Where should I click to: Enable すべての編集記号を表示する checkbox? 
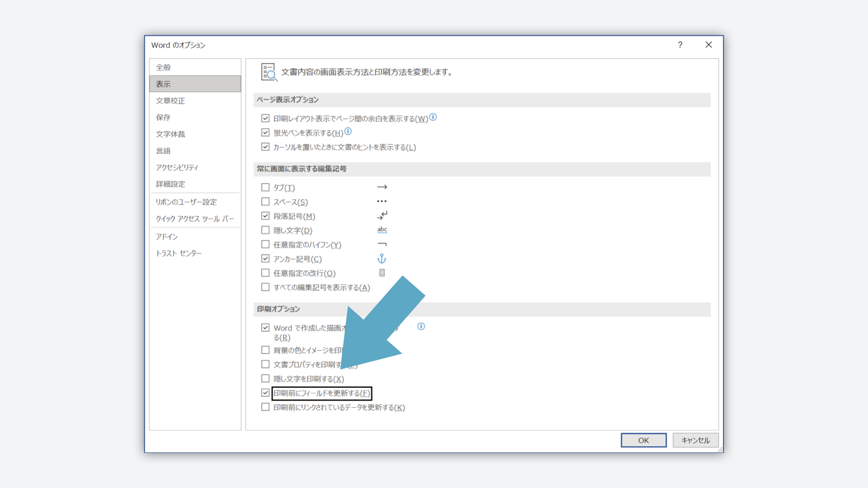point(265,287)
